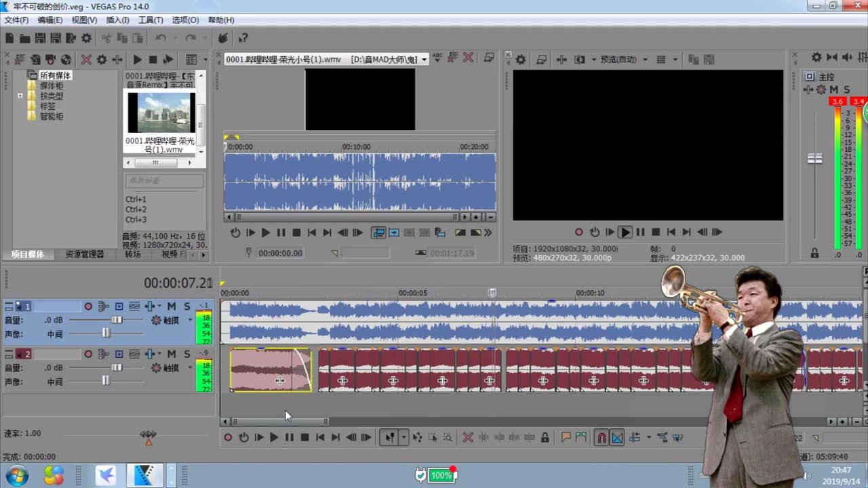Redo the last undone action

tap(191, 39)
